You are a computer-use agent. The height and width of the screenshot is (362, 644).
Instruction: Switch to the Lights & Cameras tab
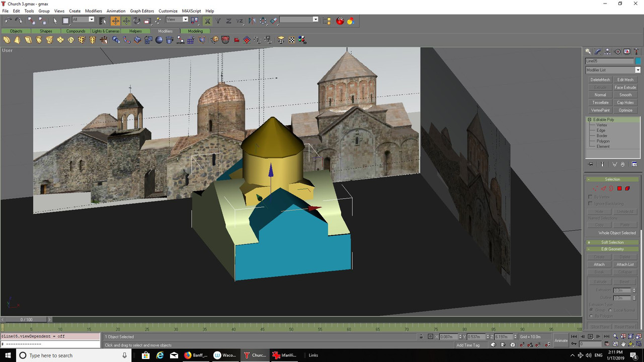point(106,31)
